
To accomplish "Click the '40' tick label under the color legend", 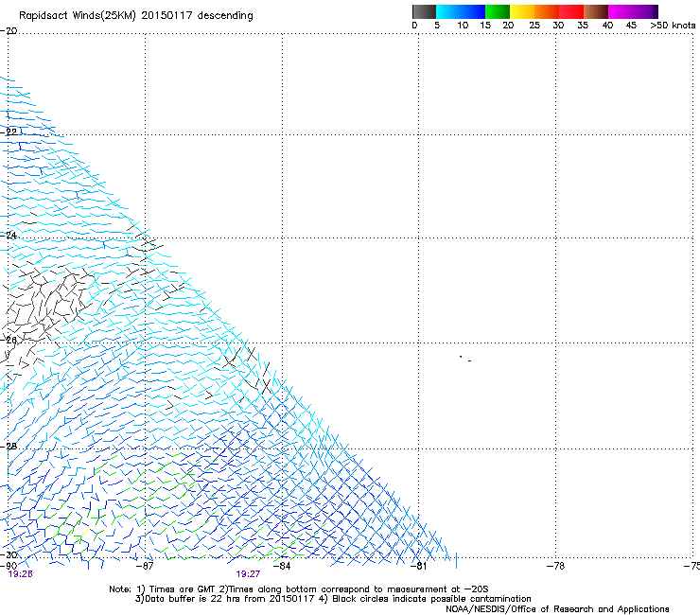I will 607,26.
